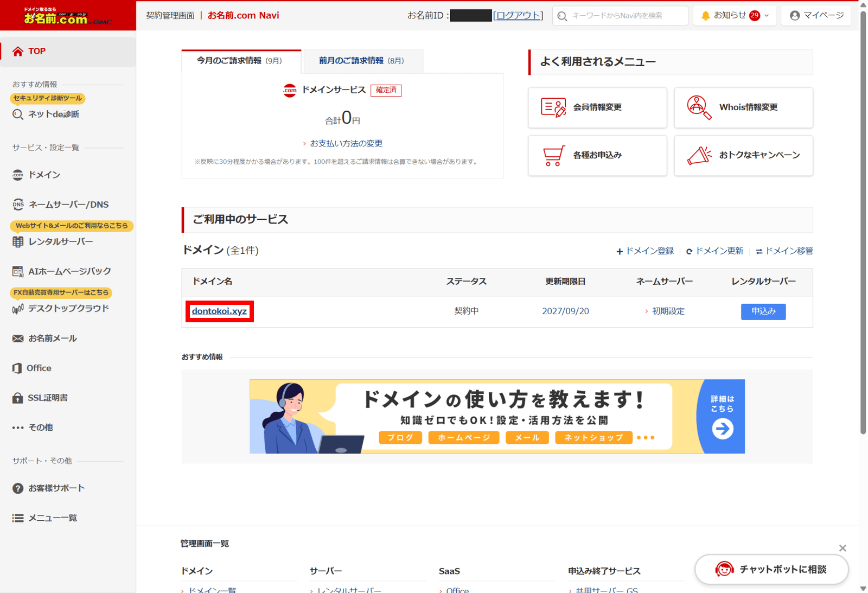Viewport: 868px width, 593px height.
Task: Click the 2027/09/20 renewal date
Action: 565,311
